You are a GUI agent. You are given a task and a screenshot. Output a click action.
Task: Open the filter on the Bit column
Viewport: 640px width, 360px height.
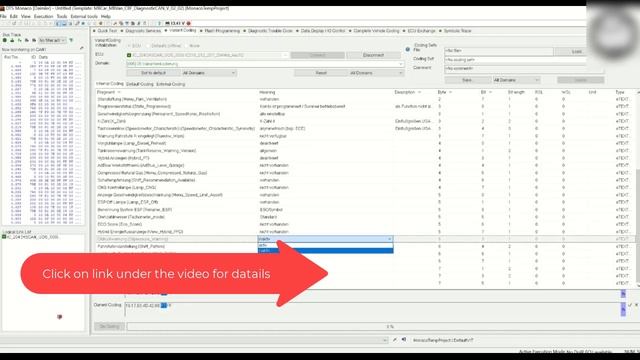pyautogui.click(x=490, y=92)
